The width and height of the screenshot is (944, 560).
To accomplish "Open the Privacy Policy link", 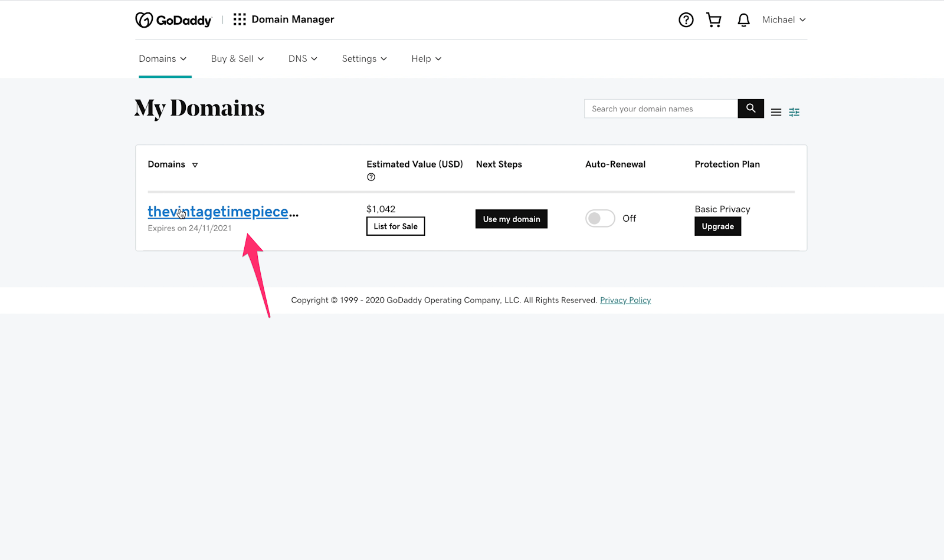I will coord(625,300).
